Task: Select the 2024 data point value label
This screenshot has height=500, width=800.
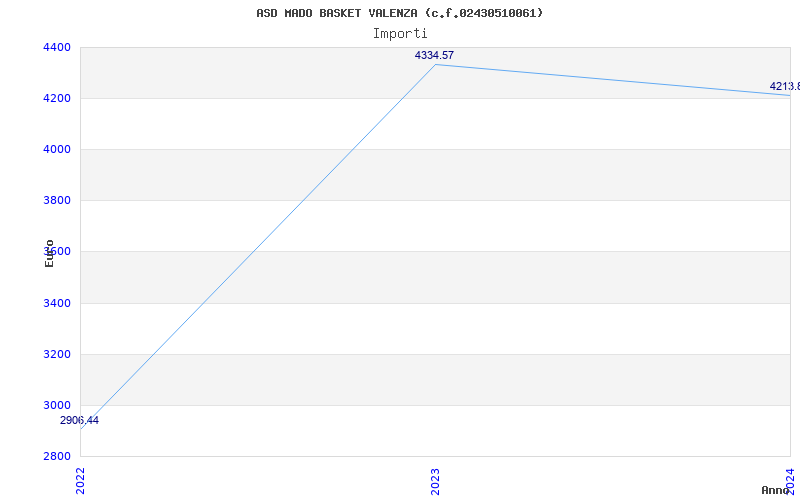Action: pyautogui.click(x=785, y=86)
